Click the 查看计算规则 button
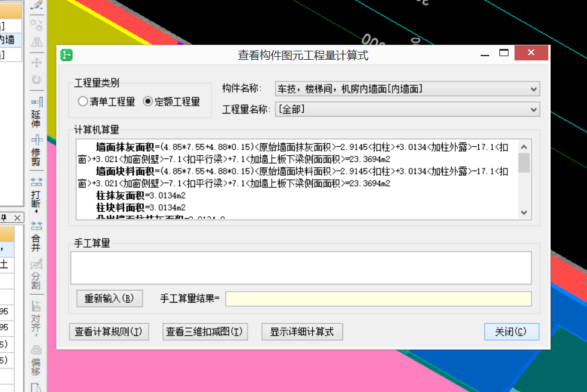This screenshot has height=392, width=587. coord(109,332)
